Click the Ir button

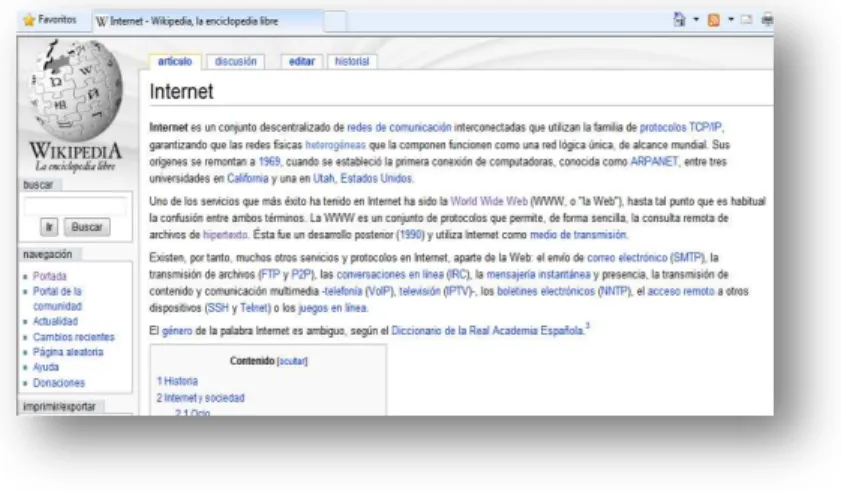(x=49, y=227)
